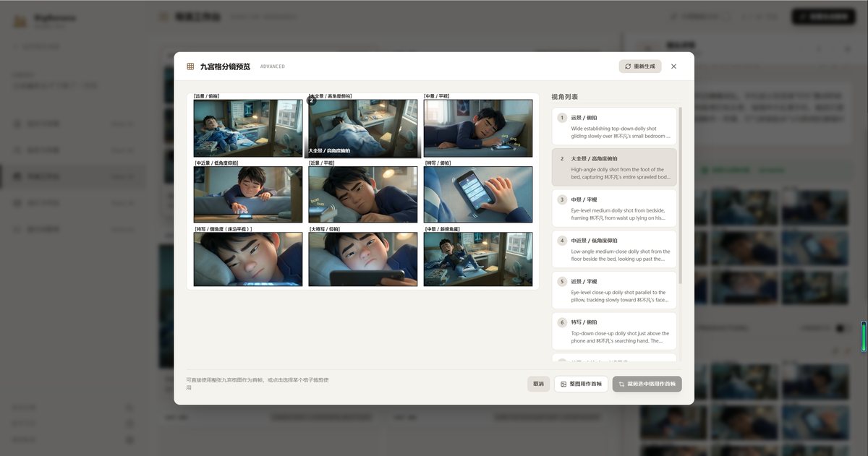
Task: Open list item 1 远景 / 俯拍
Action: [614, 126]
